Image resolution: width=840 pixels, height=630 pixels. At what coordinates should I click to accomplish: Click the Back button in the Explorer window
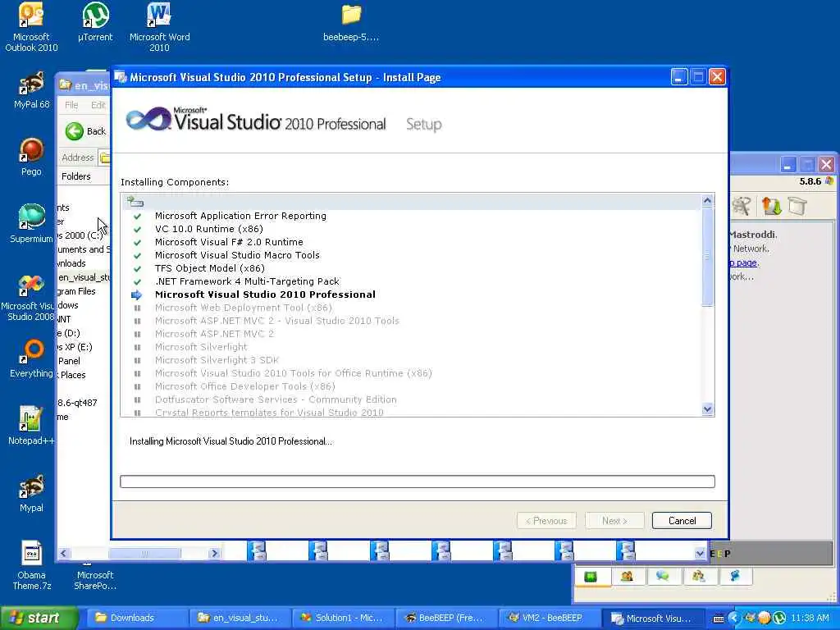click(85, 131)
